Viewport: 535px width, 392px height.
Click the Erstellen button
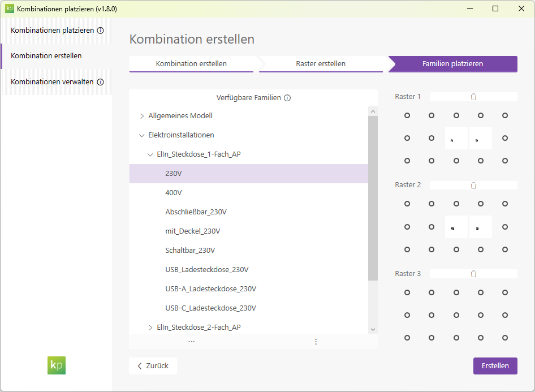click(x=495, y=366)
